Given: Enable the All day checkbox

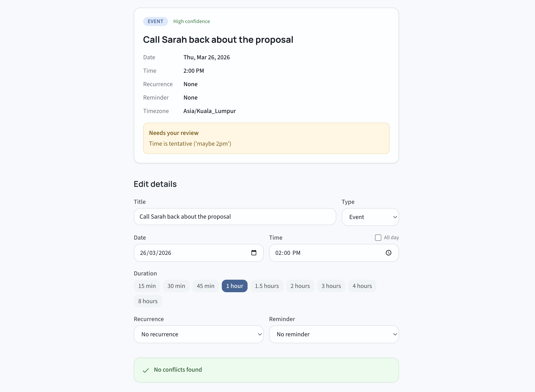Looking at the screenshot, I should click(x=378, y=237).
